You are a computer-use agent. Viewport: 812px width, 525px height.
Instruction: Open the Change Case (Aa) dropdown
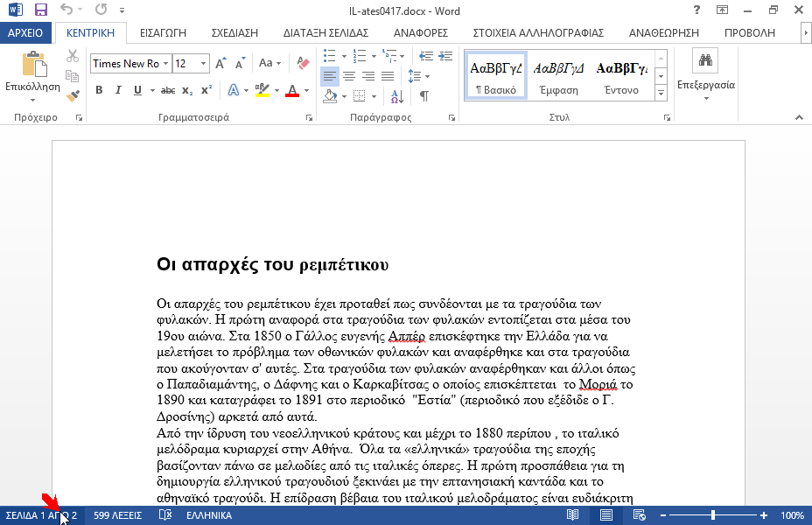(x=269, y=63)
